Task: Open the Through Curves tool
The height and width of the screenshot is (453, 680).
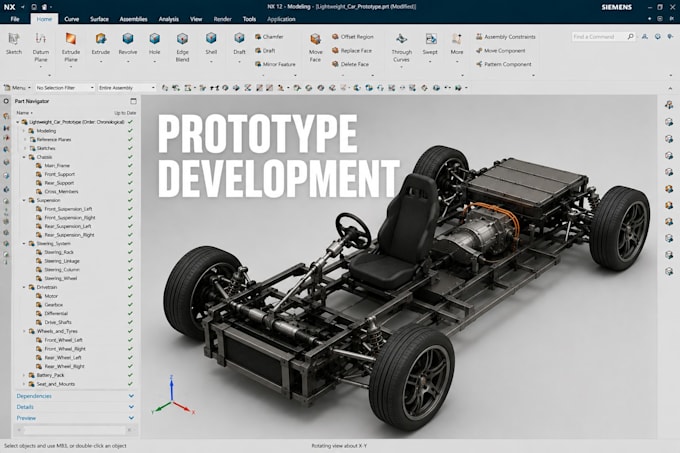Action: pos(402,47)
